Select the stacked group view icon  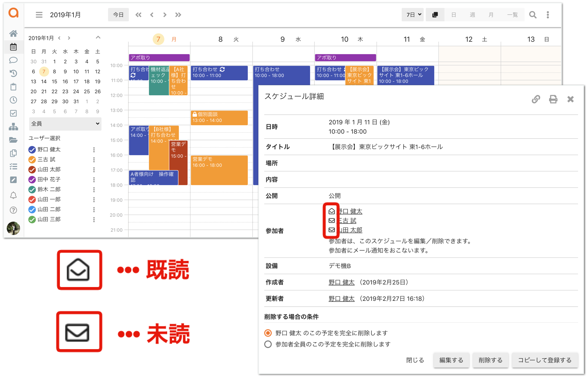pos(435,15)
